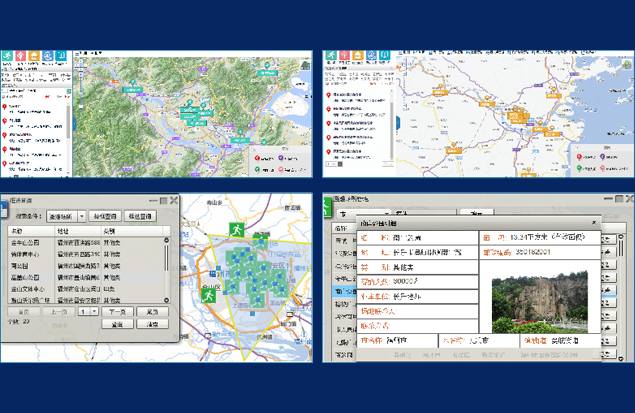Click orange house icon in terrain map window
This screenshot has height=413, width=635.
pyautogui.click(x=34, y=56)
